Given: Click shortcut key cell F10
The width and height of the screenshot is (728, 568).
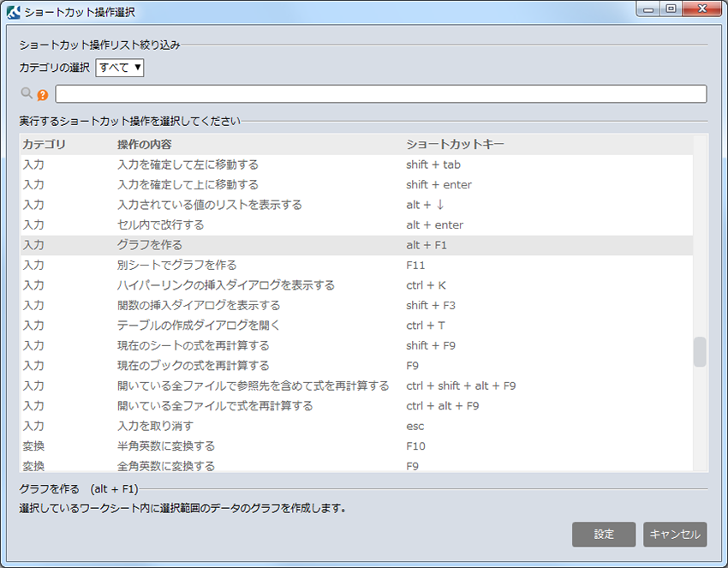Looking at the screenshot, I should pyautogui.click(x=415, y=446).
